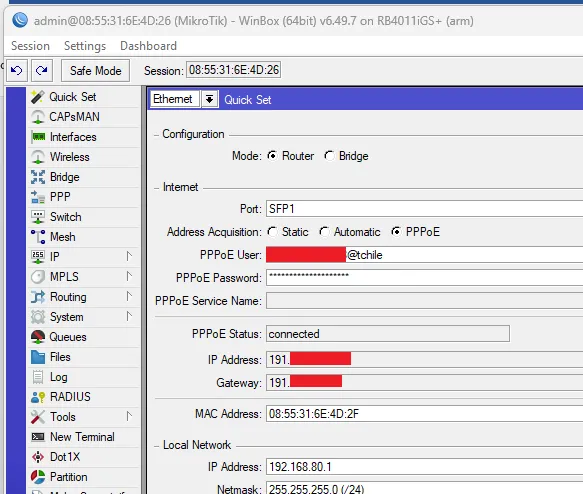Image resolution: width=583 pixels, height=494 pixels.
Task: Expand the Tools submenu arrow
Action: pyautogui.click(x=129, y=417)
